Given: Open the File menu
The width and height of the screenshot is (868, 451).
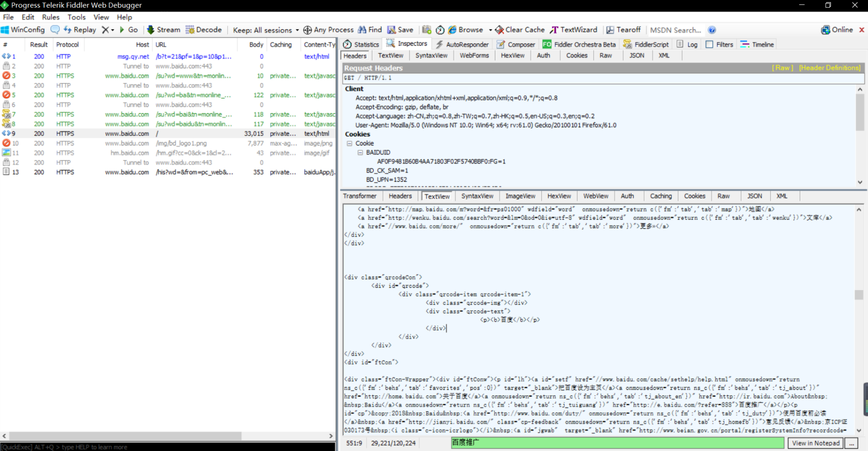Looking at the screenshot, I should tap(8, 17).
